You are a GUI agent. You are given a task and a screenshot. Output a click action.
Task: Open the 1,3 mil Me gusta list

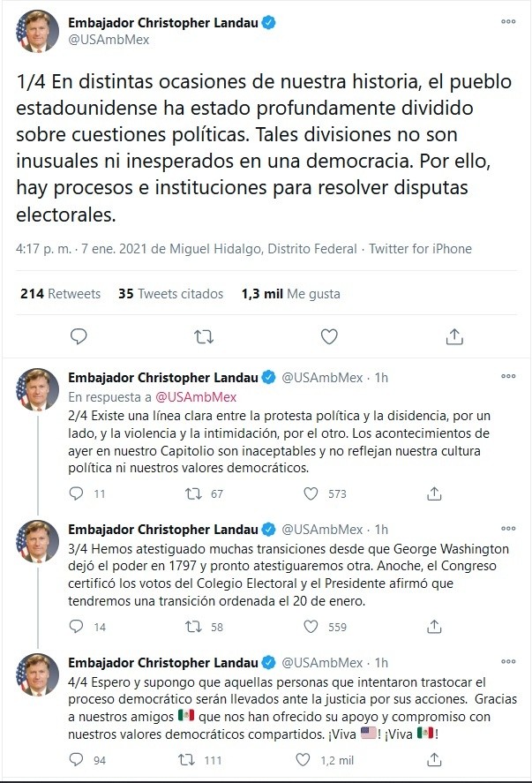point(290,294)
